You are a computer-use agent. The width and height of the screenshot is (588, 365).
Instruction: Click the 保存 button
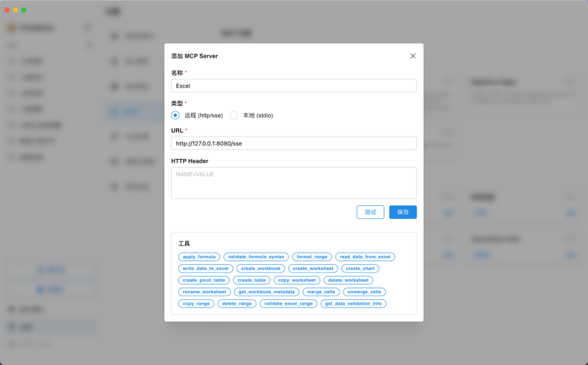[402, 212]
